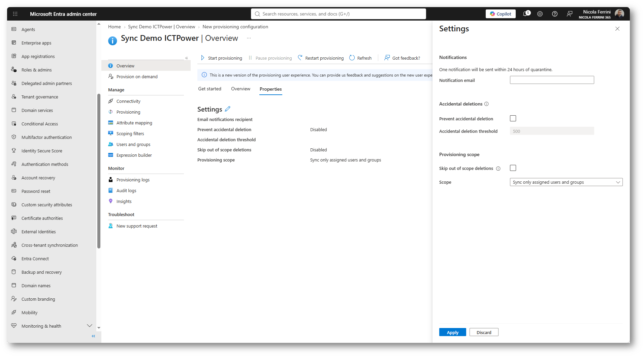Open Nicola Ferrini account avatar
Image resolution: width=644 pixels, height=357 pixels.
click(619, 14)
